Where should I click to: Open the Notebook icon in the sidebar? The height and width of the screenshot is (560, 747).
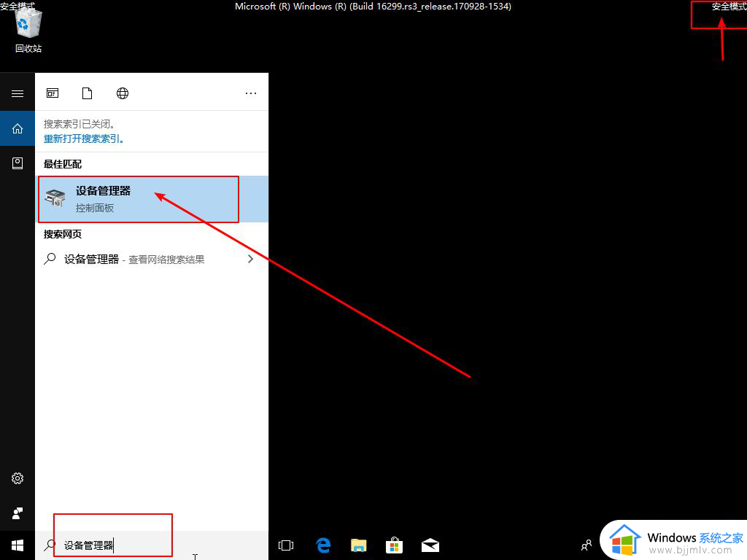pos(18,163)
